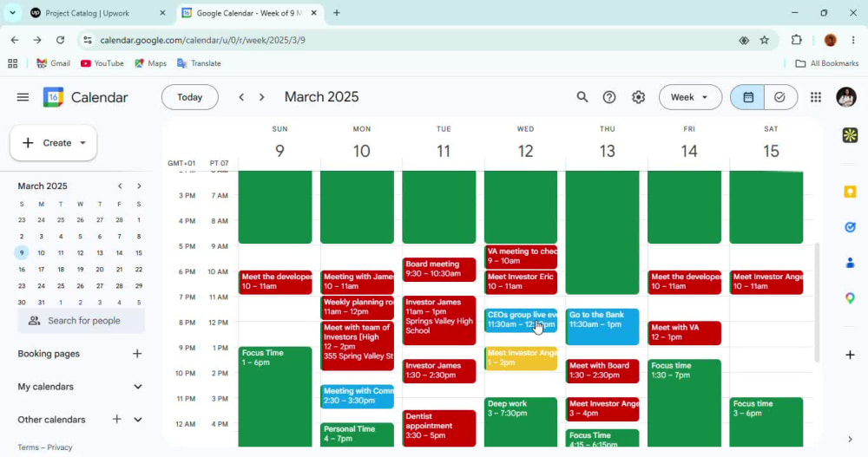
Task: Close the Google Calendar browser tab
Action: point(314,13)
